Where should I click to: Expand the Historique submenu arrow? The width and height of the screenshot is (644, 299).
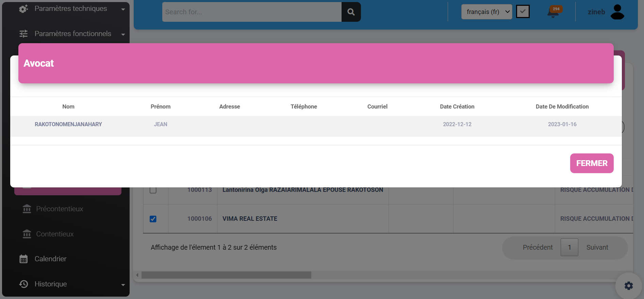123,285
